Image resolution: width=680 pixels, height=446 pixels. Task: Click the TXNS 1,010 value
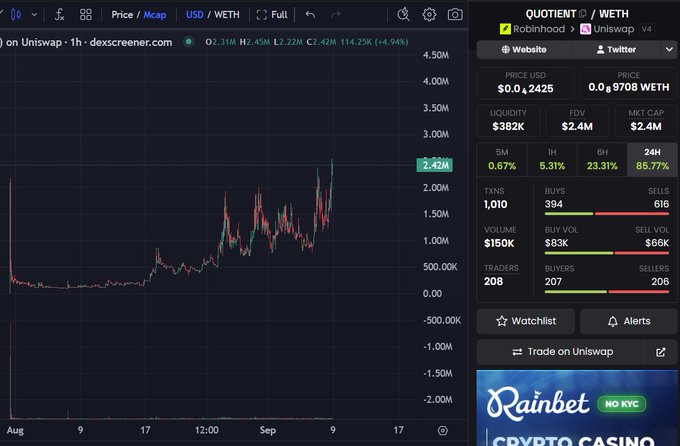(x=495, y=204)
